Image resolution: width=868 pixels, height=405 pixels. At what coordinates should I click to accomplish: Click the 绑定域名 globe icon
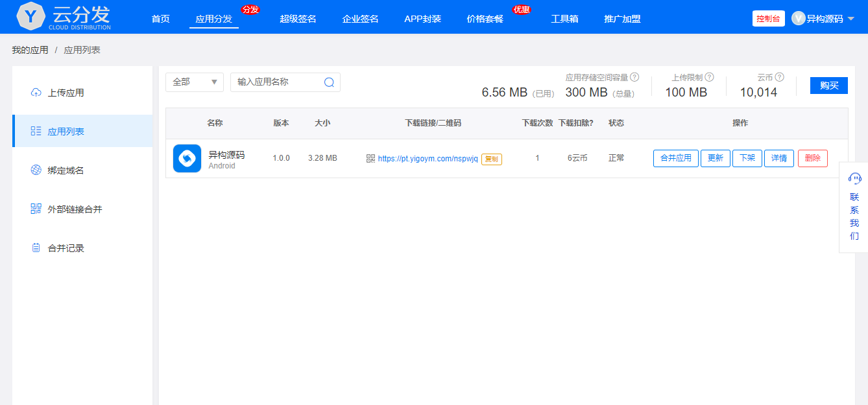tap(36, 169)
